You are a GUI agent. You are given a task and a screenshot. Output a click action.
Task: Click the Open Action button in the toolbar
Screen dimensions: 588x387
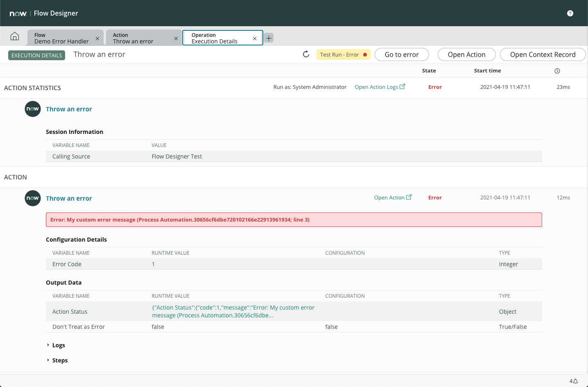click(466, 54)
